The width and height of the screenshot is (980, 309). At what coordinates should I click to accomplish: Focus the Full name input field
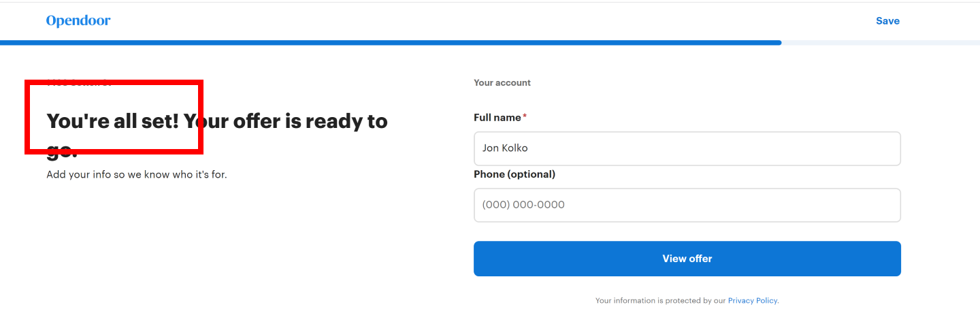[x=687, y=148]
